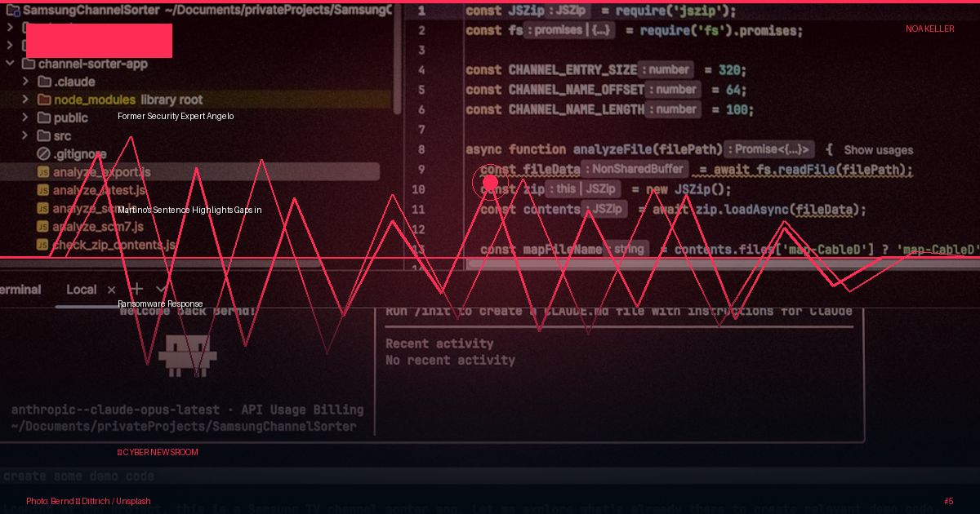Click the red circle marker near line 10
980x514 pixels.
coord(490,182)
